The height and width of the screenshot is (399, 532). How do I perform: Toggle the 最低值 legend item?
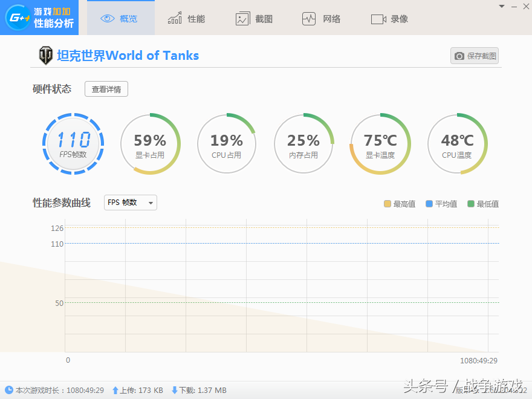[x=483, y=204]
